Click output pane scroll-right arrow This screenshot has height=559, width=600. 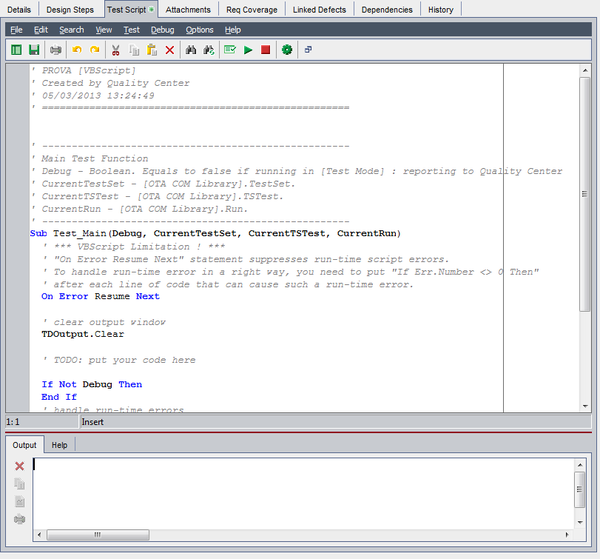(x=566, y=535)
